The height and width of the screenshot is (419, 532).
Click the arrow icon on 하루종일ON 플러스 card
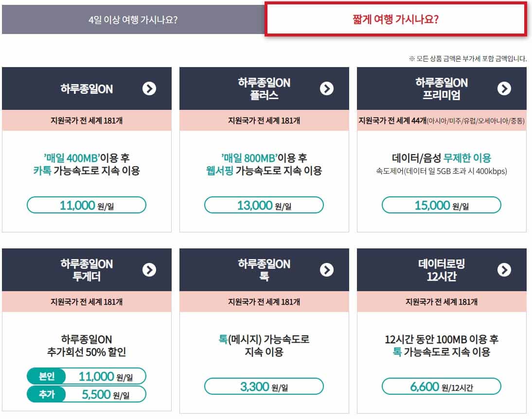(326, 89)
